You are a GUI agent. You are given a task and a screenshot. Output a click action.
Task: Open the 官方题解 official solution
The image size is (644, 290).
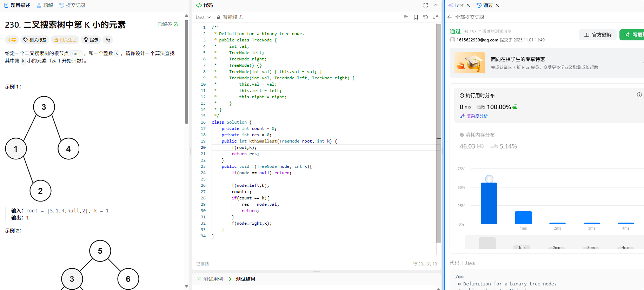[x=597, y=35]
